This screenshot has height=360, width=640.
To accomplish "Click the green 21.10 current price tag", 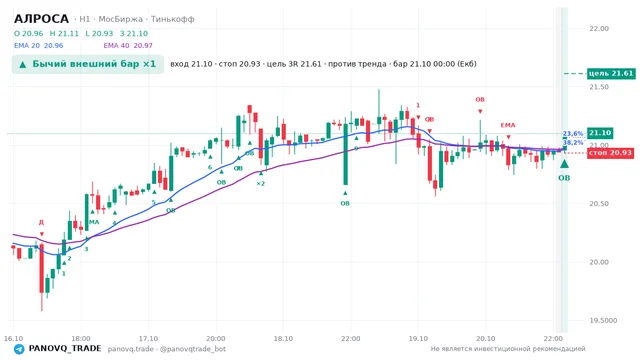I will pyautogui.click(x=600, y=133).
